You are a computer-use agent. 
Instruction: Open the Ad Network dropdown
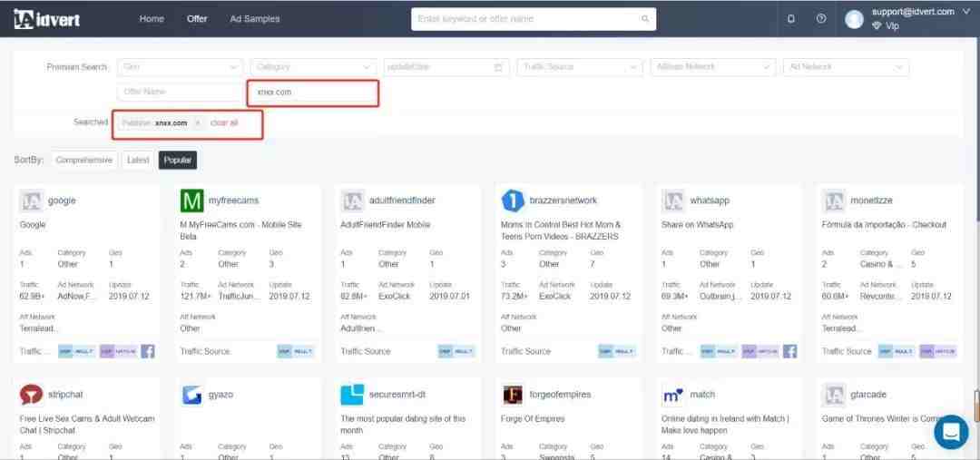[847, 67]
